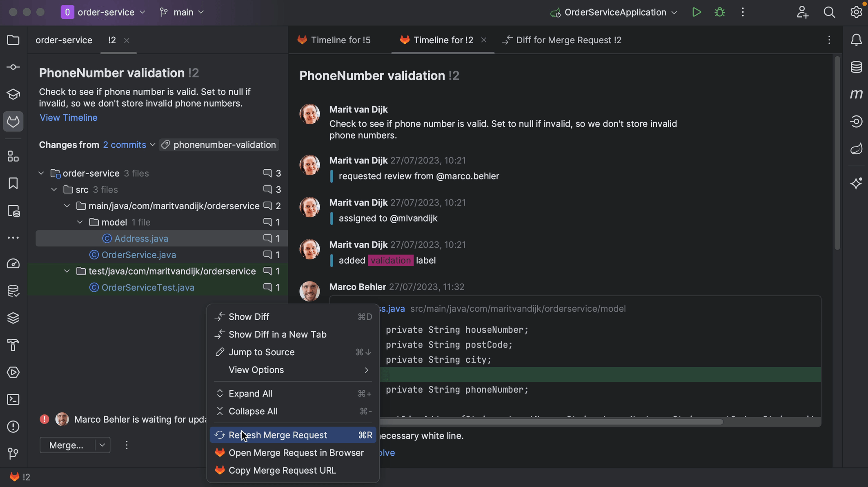Open the Maven tool window icon
This screenshot has width=868, height=487.
[856, 94]
